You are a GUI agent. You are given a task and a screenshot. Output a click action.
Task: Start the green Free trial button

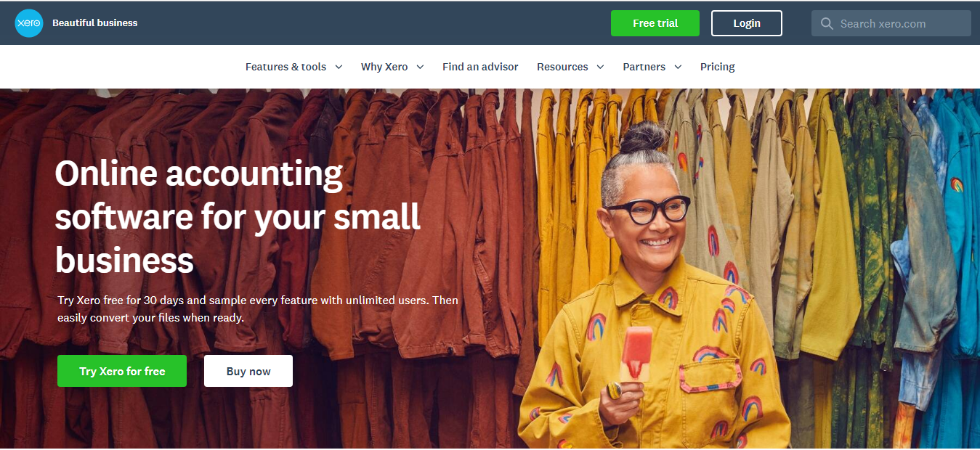pos(655,23)
